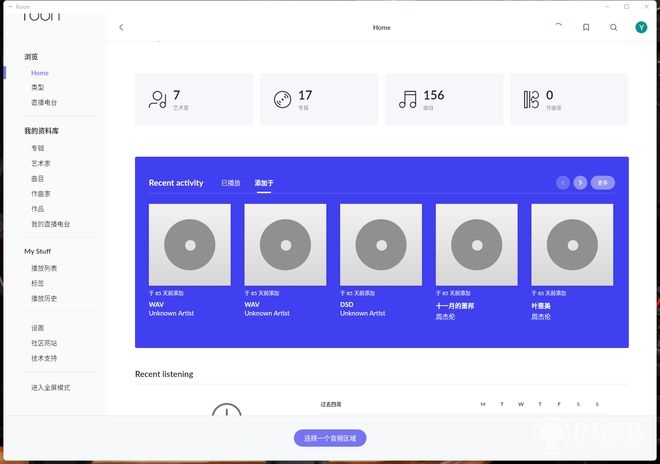Open 曲目 in the sidebar
Screen dimensions: 660x464
click(x=37, y=179)
